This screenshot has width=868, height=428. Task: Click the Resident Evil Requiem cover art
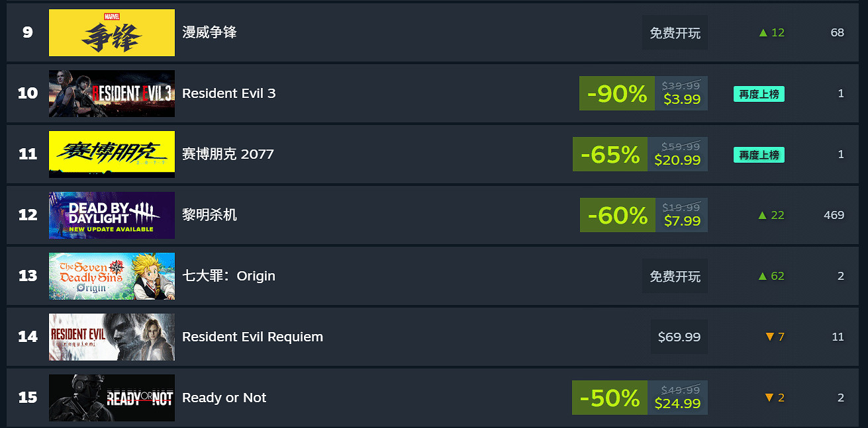(x=112, y=337)
